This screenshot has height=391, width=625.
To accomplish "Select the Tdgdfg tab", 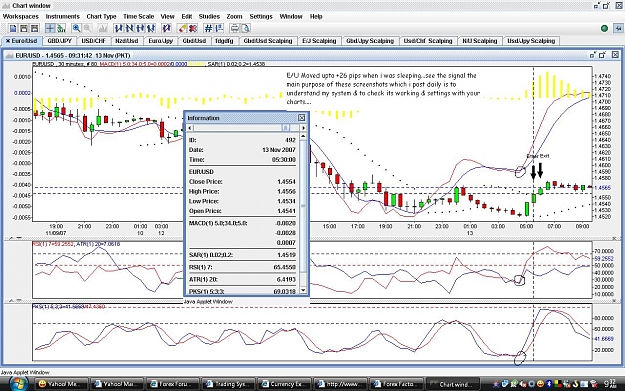I will pyautogui.click(x=224, y=41).
